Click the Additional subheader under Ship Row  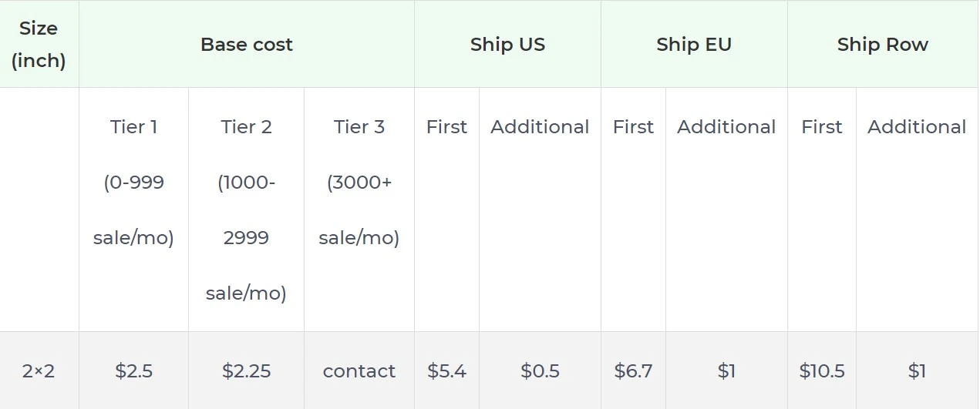coord(917,127)
